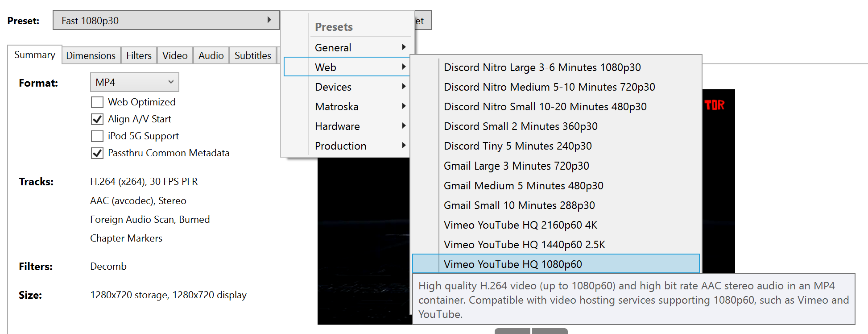
Task: Expand the Production presets submenu
Action: pyautogui.click(x=347, y=146)
